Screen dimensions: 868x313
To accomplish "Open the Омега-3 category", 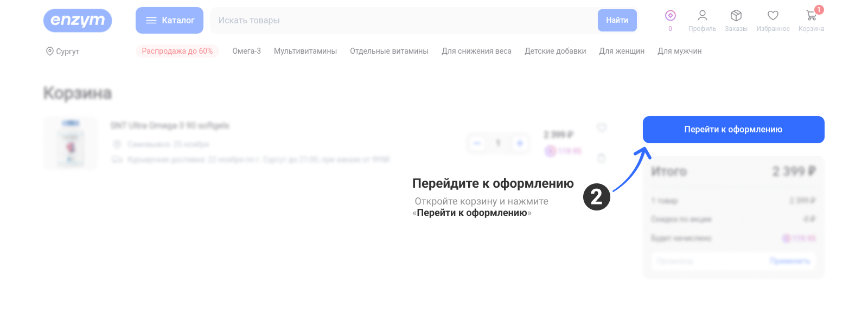I will (246, 51).
